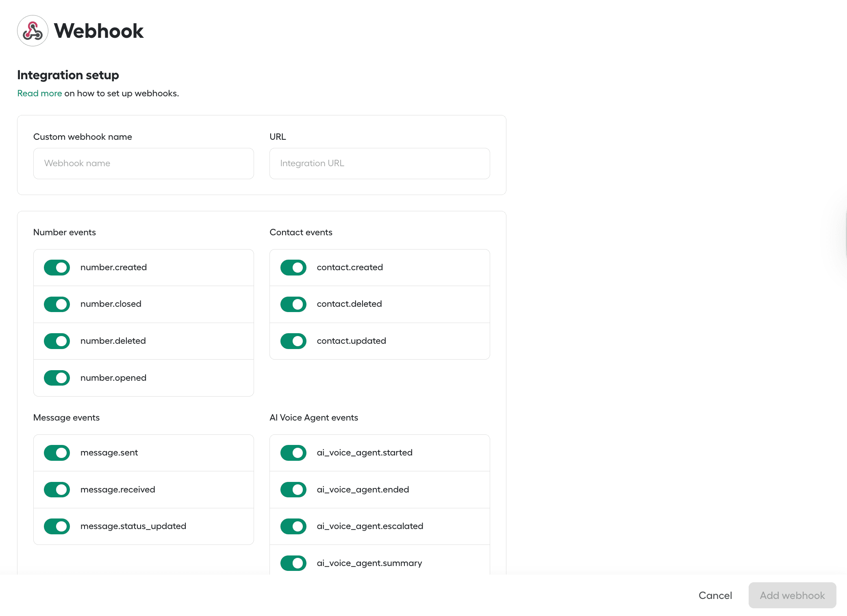This screenshot has width=847, height=616.
Task: Toggle ai_voice_agent.escalated switch
Action: [x=293, y=527]
